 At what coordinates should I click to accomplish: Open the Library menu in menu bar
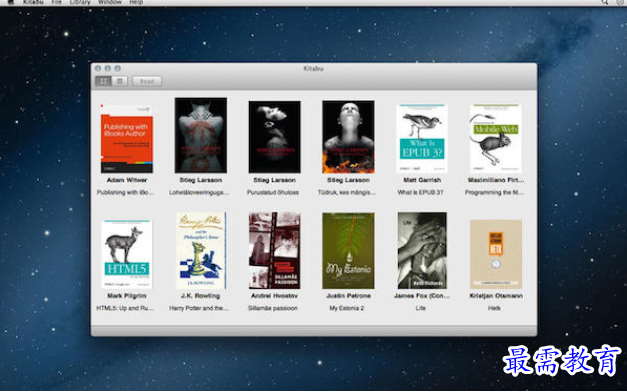tap(80, 2)
